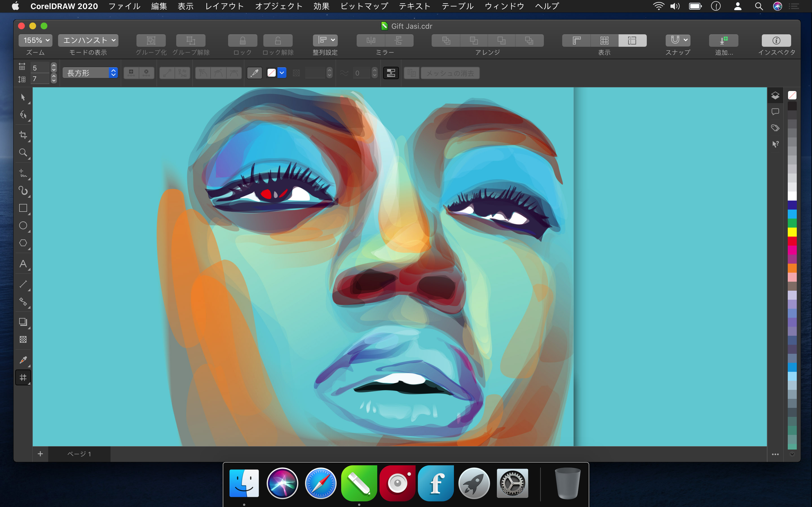The height and width of the screenshot is (507, 812).
Task: Click the インスペクタ inspector button
Action: (x=776, y=41)
